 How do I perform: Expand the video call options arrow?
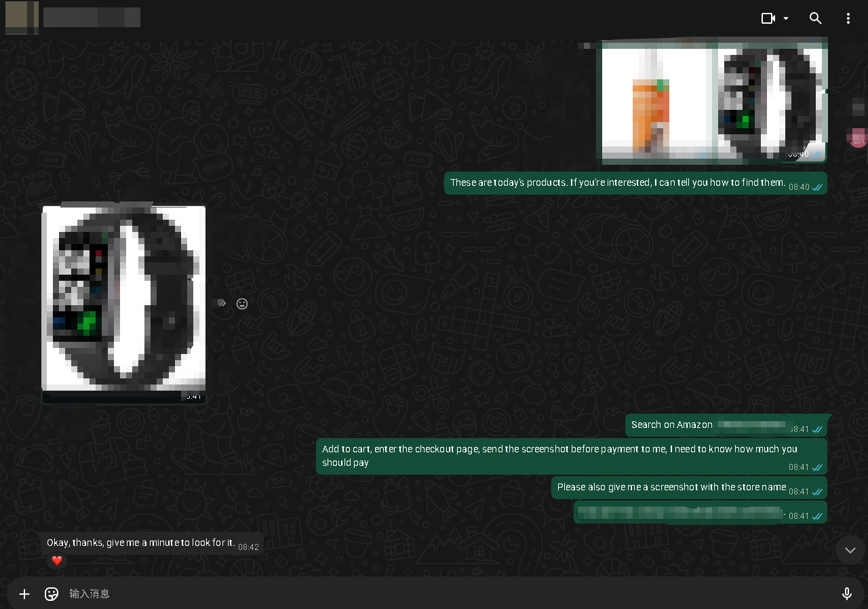786,18
